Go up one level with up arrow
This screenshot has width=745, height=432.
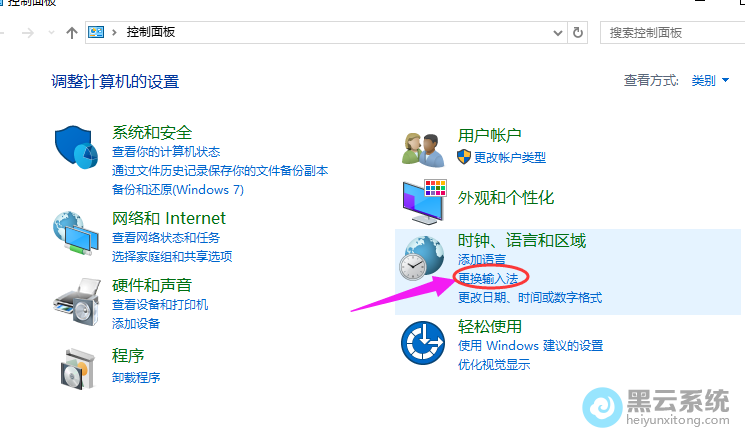72,33
